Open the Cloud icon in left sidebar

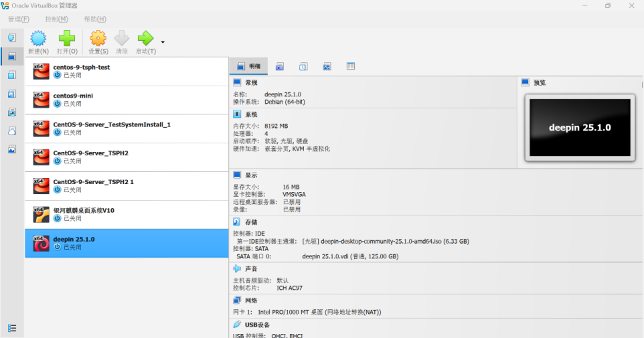(12, 131)
